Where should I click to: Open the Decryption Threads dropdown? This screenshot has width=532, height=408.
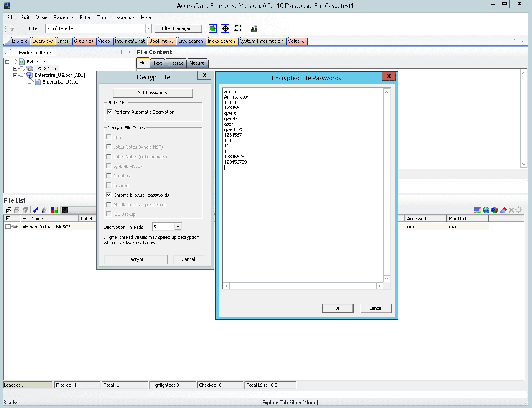(x=178, y=227)
